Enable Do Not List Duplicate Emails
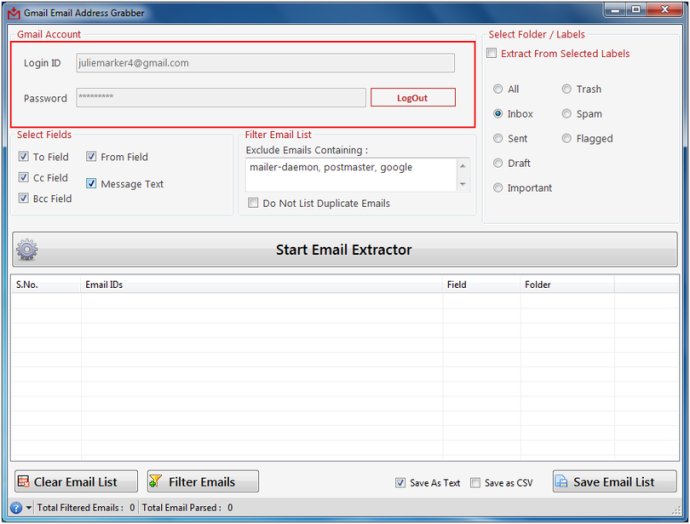 [253, 203]
